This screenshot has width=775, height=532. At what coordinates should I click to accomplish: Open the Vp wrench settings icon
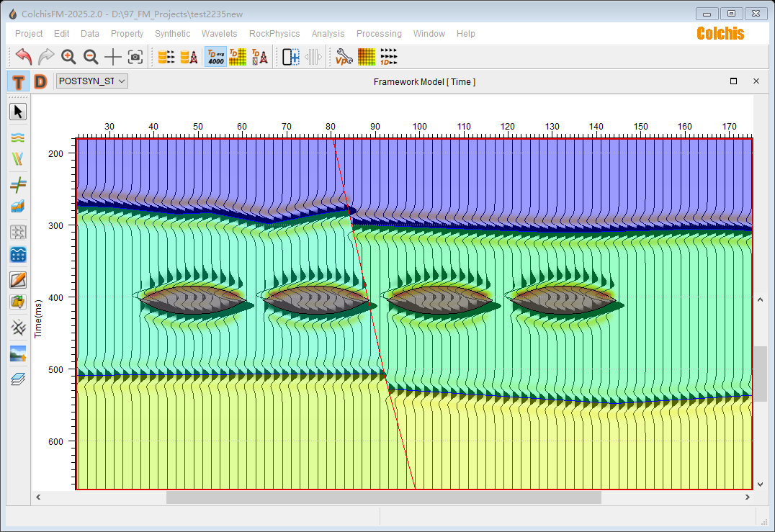coord(344,57)
